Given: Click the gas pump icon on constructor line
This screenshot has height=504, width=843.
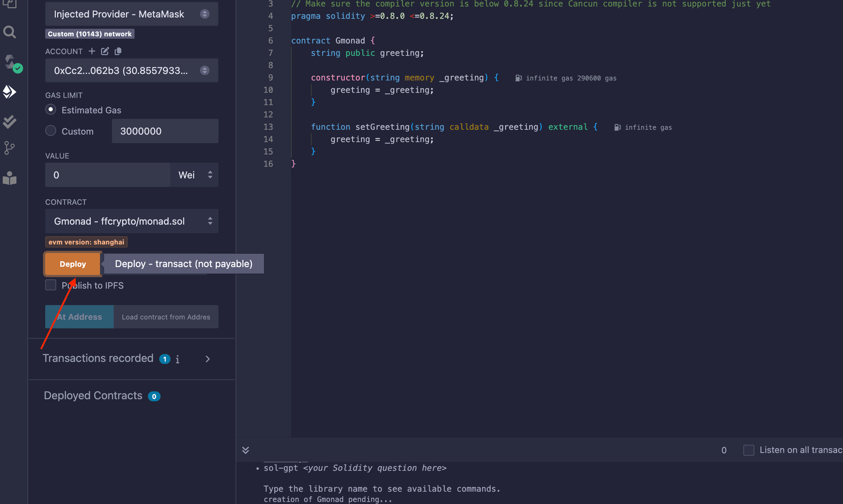Looking at the screenshot, I should pos(518,78).
